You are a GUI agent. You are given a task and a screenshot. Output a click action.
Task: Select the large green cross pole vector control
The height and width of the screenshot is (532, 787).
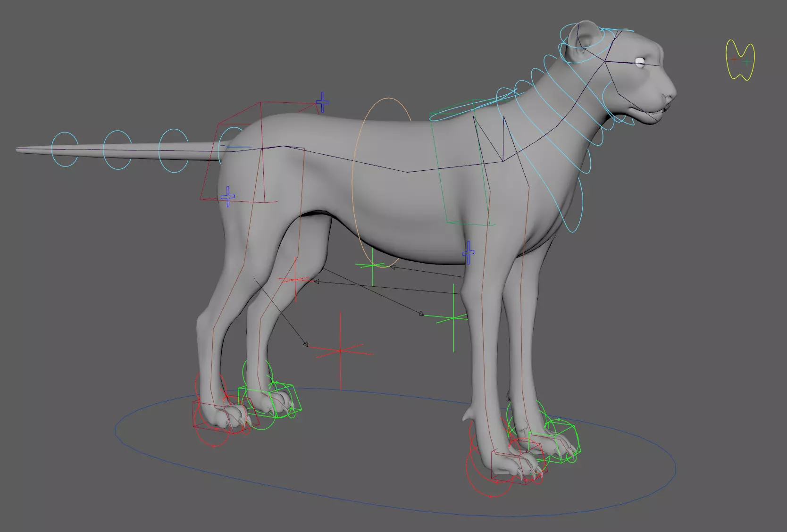[453, 319]
